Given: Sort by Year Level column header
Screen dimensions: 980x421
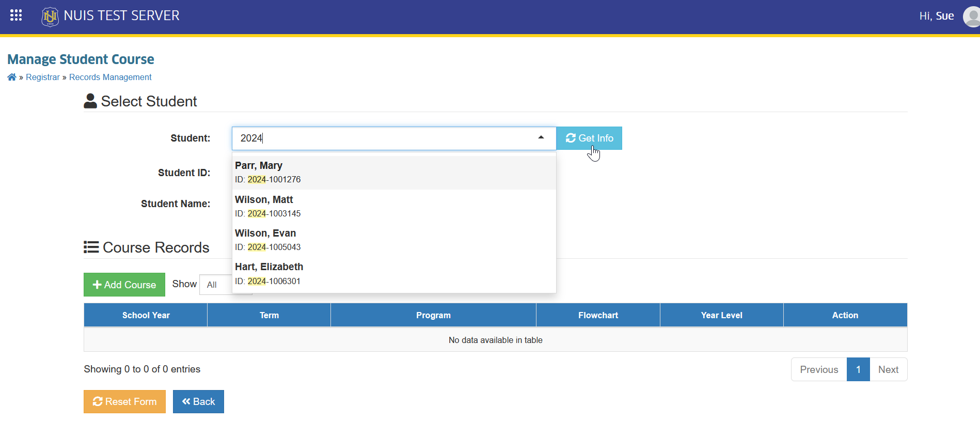Looking at the screenshot, I should [721, 315].
